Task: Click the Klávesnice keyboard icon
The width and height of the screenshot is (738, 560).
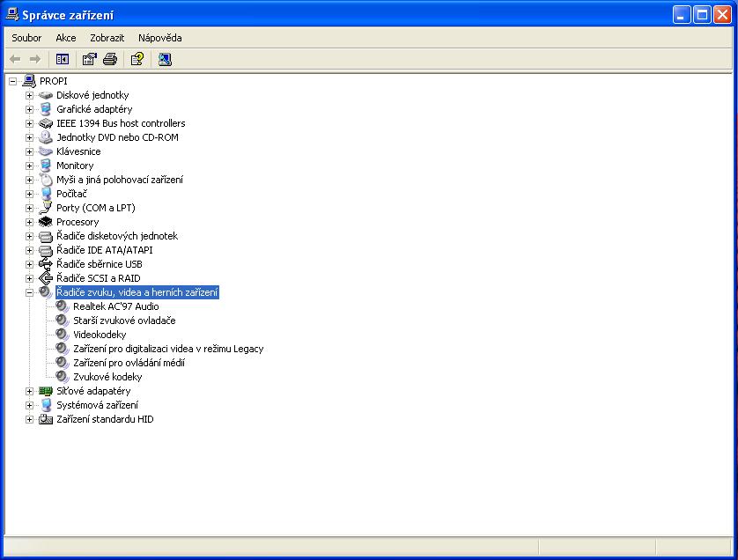Action: [46, 151]
